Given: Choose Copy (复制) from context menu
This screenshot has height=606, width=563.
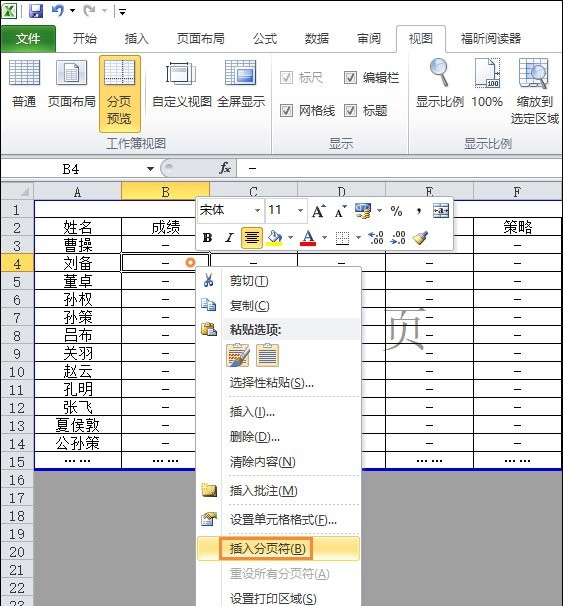Looking at the screenshot, I should pyautogui.click(x=278, y=305).
